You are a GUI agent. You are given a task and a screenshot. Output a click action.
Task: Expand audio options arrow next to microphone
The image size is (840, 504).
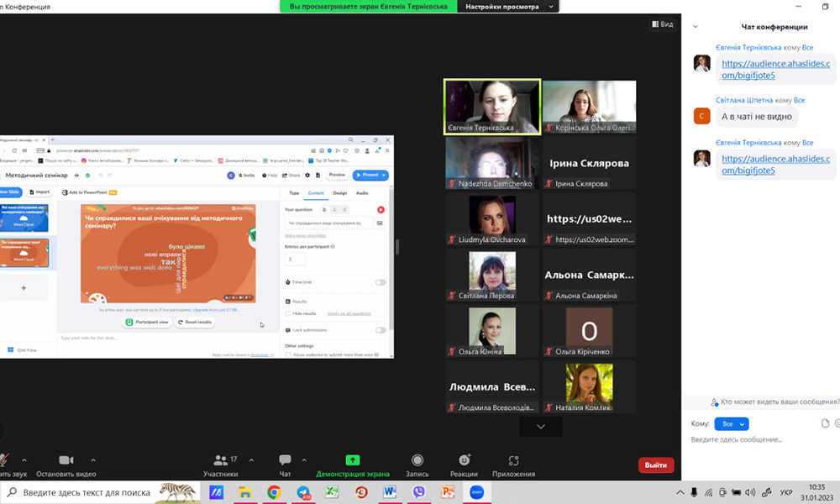[24, 459]
